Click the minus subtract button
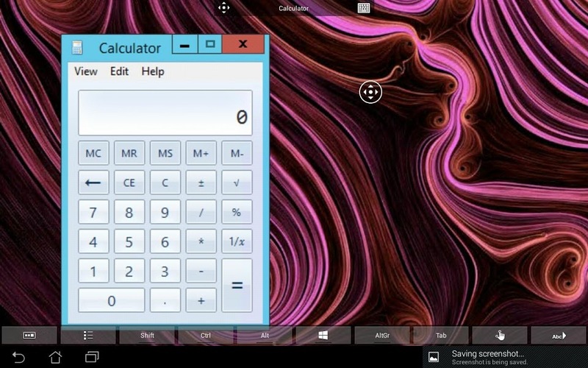Viewport: 588px width, 368px height. pos(201,271)
